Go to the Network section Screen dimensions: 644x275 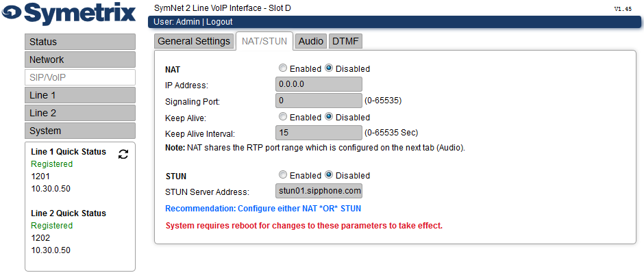coord(80,60)
